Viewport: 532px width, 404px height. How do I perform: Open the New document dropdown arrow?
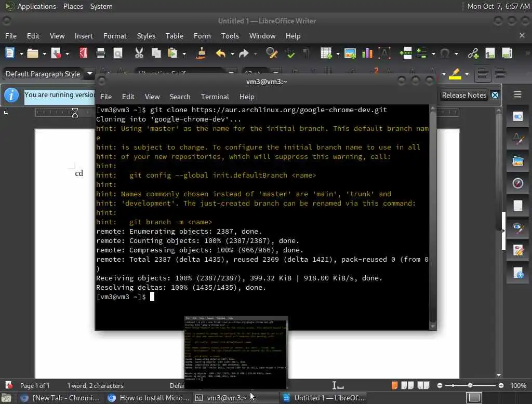[x=21, y=53]
